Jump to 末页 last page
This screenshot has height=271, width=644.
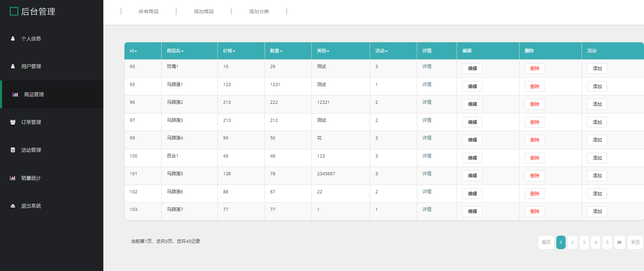(x=635, y=242)
